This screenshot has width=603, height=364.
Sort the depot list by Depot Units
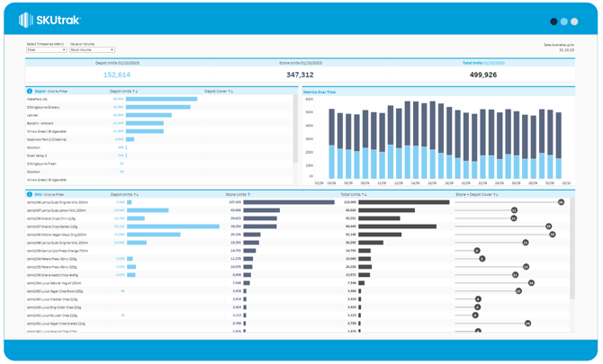[x=123, y=92]
